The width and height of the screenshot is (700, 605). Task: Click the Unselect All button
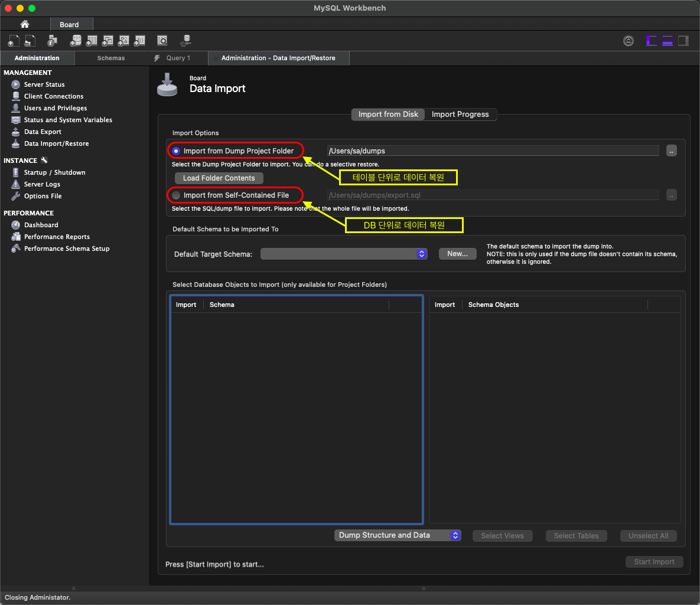[648, 536]
